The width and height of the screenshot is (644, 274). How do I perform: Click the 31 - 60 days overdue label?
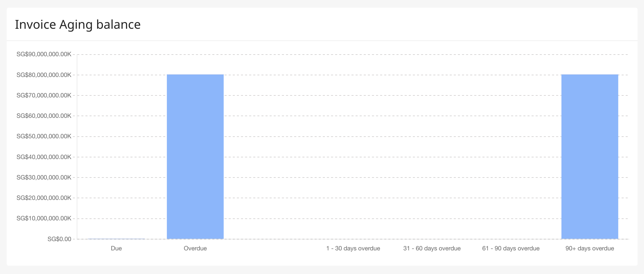[432, 248]
